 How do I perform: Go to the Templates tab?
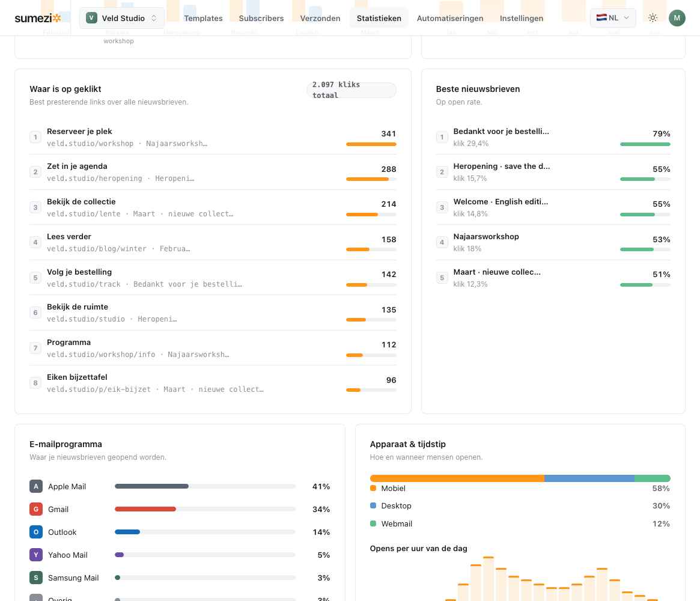coord(203,18)
